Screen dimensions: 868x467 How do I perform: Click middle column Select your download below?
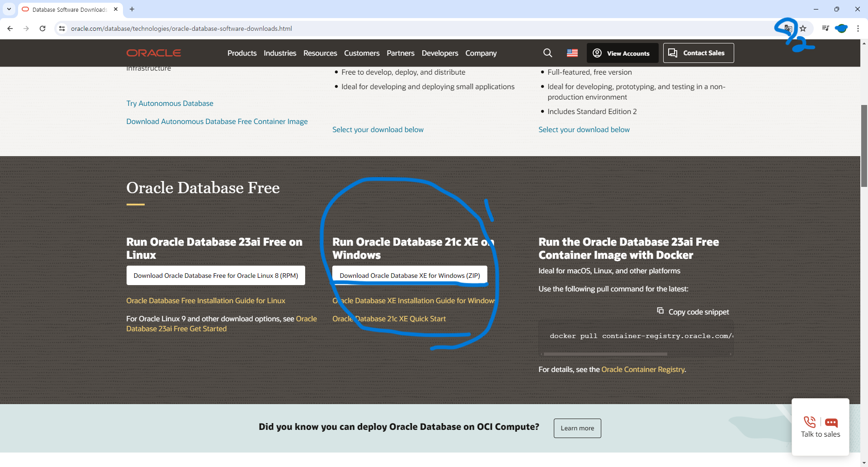(378, 129)
